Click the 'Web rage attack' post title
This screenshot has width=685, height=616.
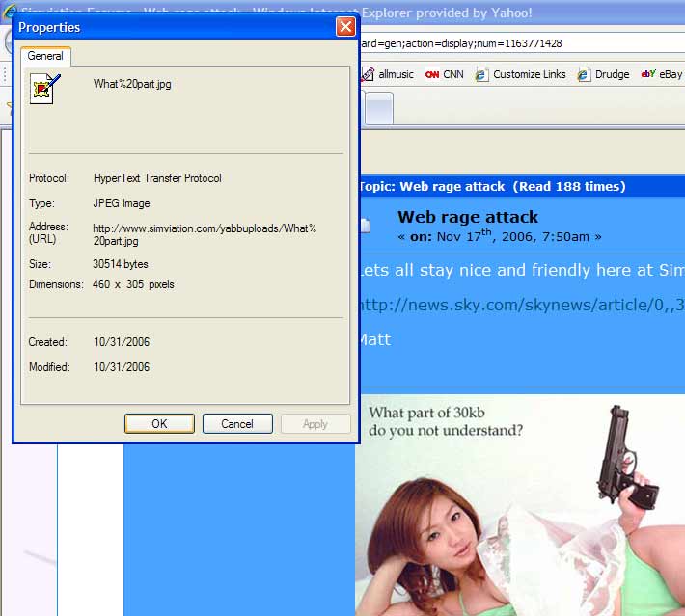468,217
